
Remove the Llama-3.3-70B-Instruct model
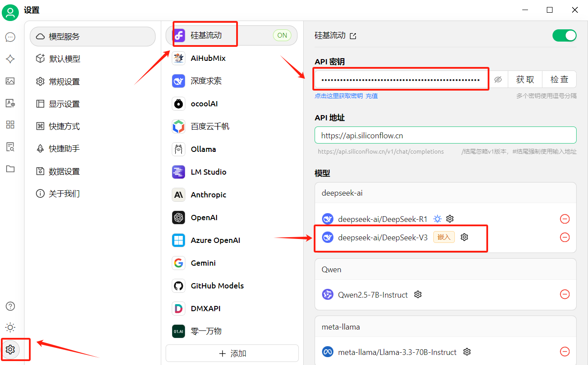pos(565,351)
